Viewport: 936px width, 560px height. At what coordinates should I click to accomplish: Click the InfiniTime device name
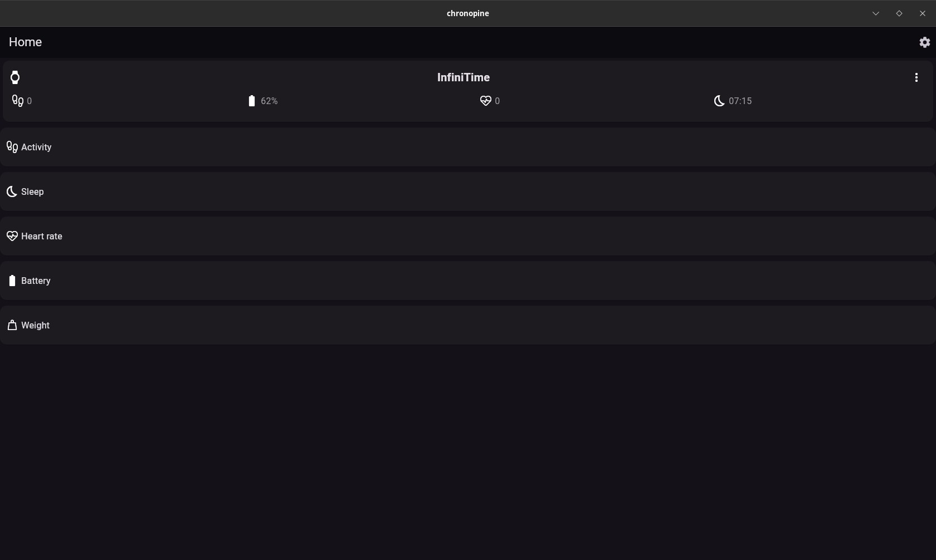point(464,77)
